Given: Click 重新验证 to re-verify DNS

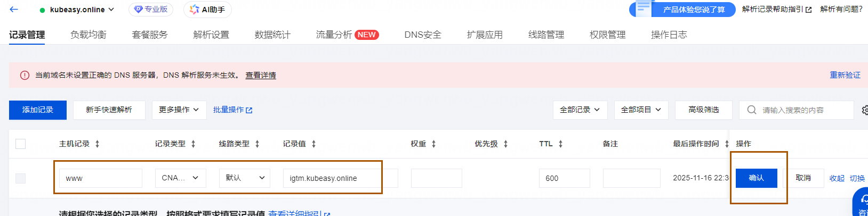Looking at the screenshot, I should (x=845, y=75).
